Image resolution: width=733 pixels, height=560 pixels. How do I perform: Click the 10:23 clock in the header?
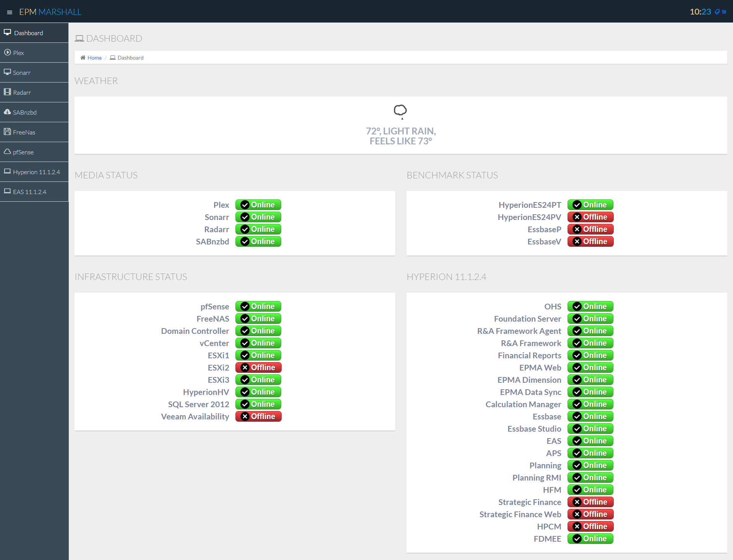coord(700,12)
